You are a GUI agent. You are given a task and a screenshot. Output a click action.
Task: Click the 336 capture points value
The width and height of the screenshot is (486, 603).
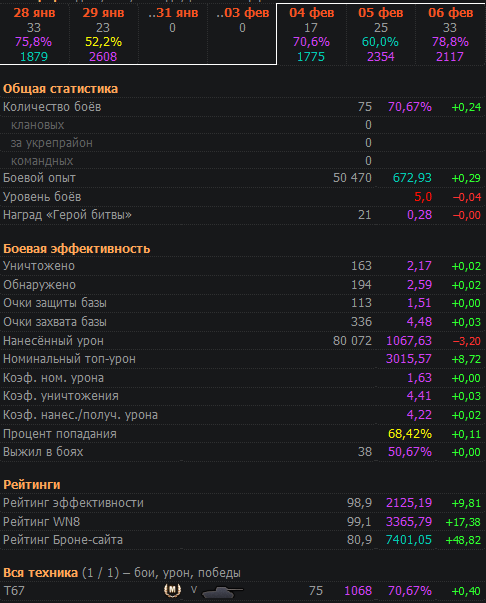click(x=361, y=322)
